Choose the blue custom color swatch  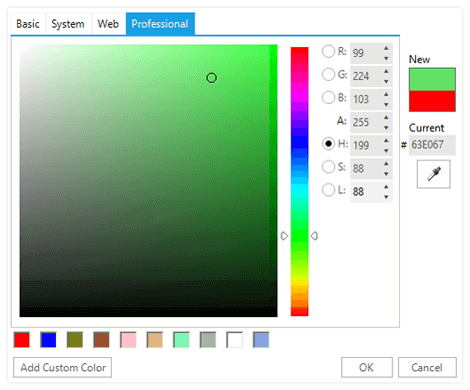point(48,340)
